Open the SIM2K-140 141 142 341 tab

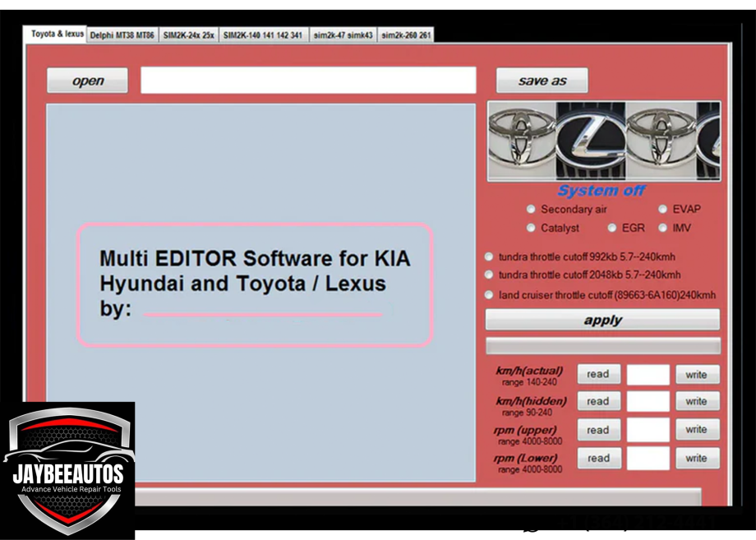[x=263, y=35]
